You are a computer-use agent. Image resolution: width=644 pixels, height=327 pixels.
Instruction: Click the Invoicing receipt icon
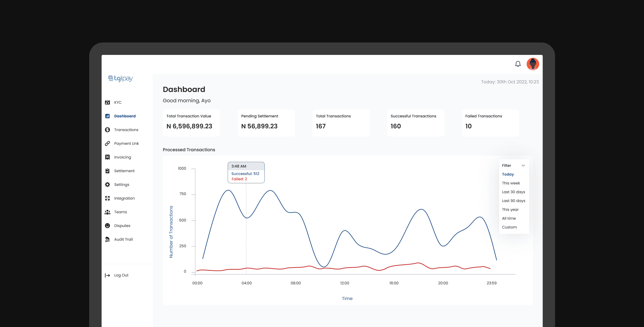pyautogui.click(x=107, y=157)
